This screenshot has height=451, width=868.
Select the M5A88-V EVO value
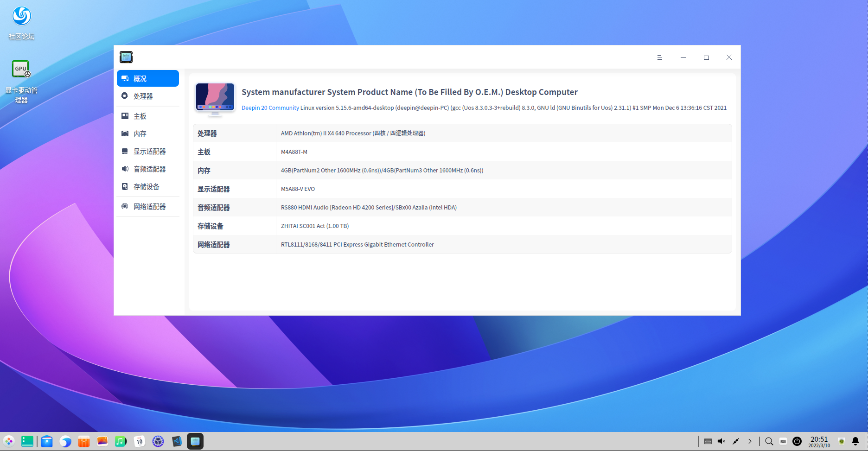(x=298, y=189)
